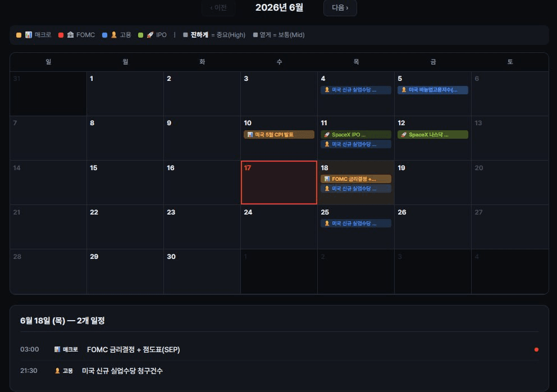Click the chart icon next to 매크로 legend

(29, 35)
